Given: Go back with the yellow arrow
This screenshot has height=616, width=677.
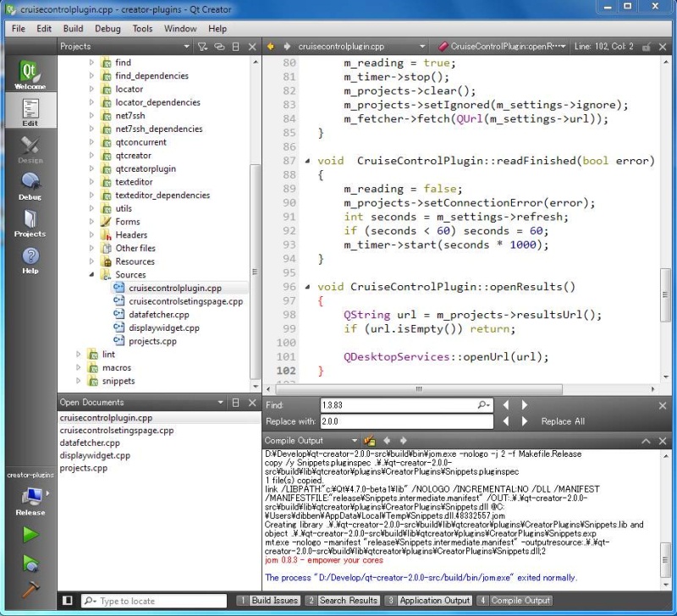Looking at the screenshot, I should point(271,47).
